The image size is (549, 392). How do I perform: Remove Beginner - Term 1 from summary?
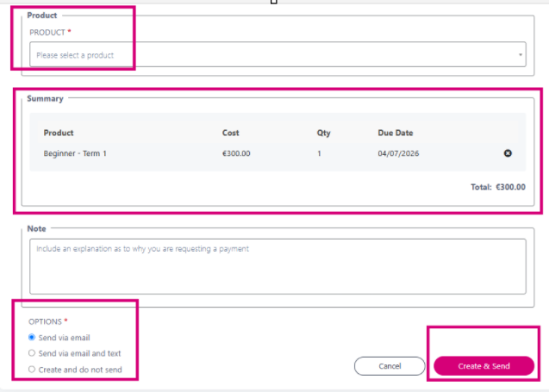click(508, 153)
